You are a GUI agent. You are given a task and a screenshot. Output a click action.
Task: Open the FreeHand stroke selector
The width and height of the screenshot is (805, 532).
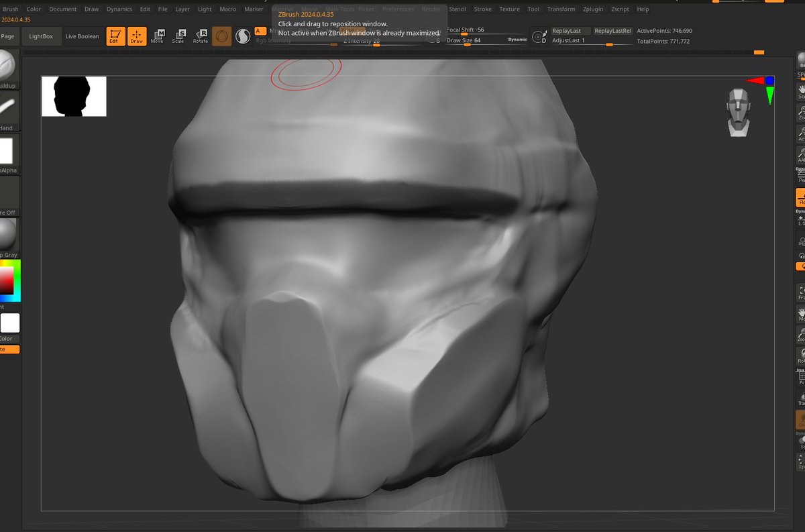[x=8, y=111]
